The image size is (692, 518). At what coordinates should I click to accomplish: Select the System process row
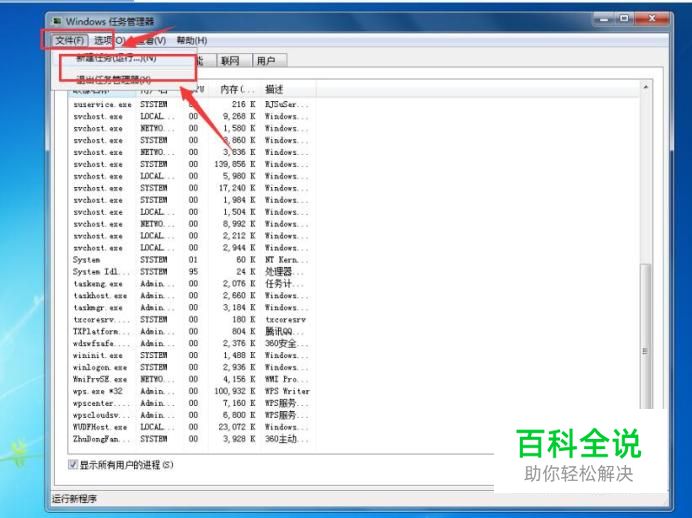click(191, 259)
